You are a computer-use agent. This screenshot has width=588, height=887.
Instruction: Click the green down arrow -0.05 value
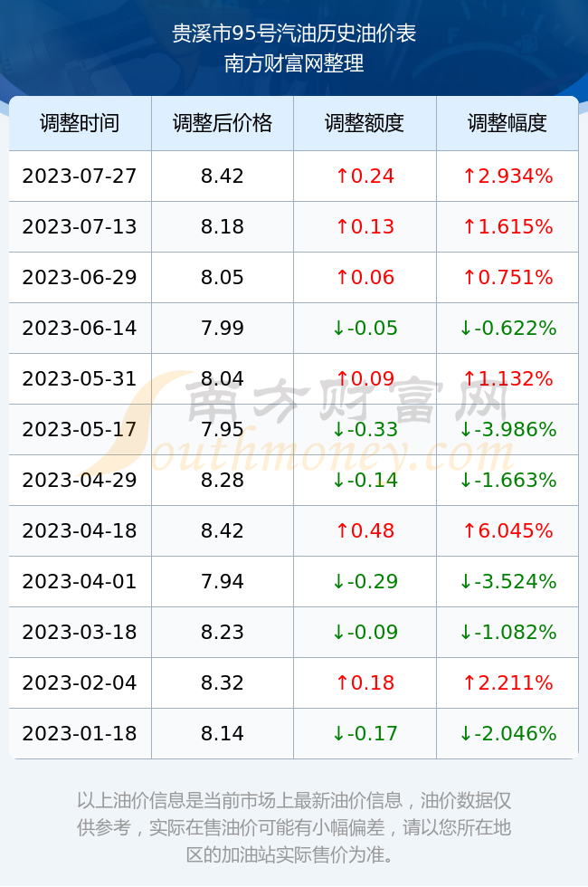click(x=365, y=328)
